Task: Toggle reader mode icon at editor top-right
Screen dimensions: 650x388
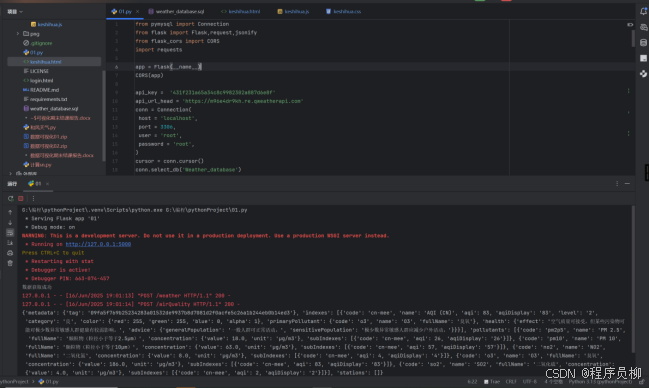Action: 630,25
